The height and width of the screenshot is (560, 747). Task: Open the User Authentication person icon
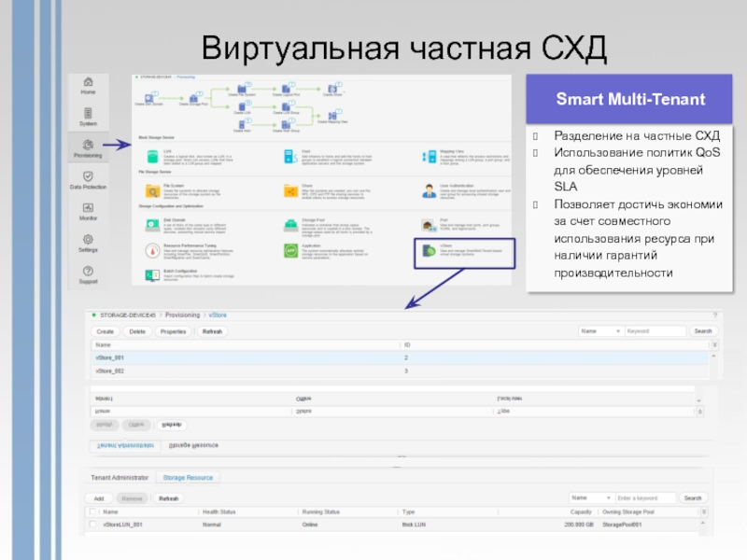(429, 191)
